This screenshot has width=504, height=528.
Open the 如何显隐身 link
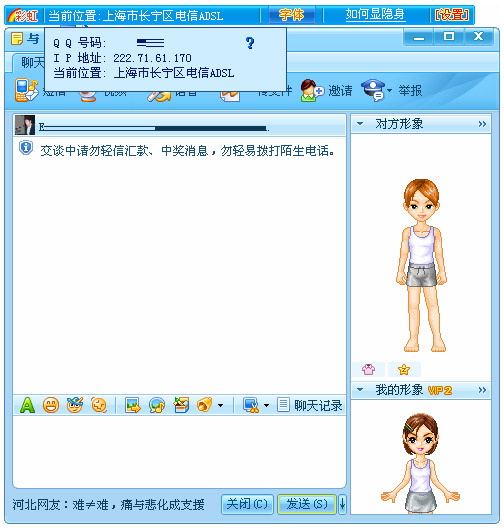pyautogui.click(x=375, y=15)
